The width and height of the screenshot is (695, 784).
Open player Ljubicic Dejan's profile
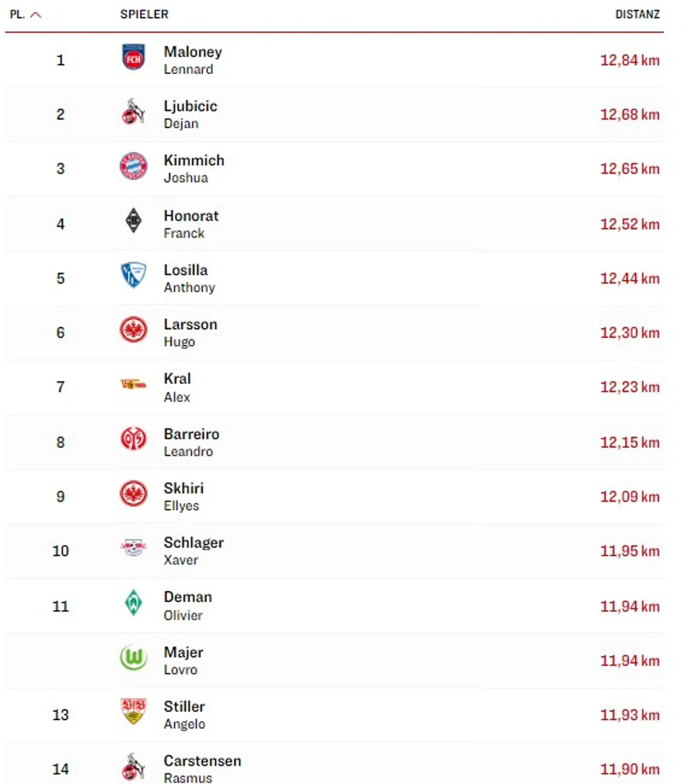pos(190,114)
